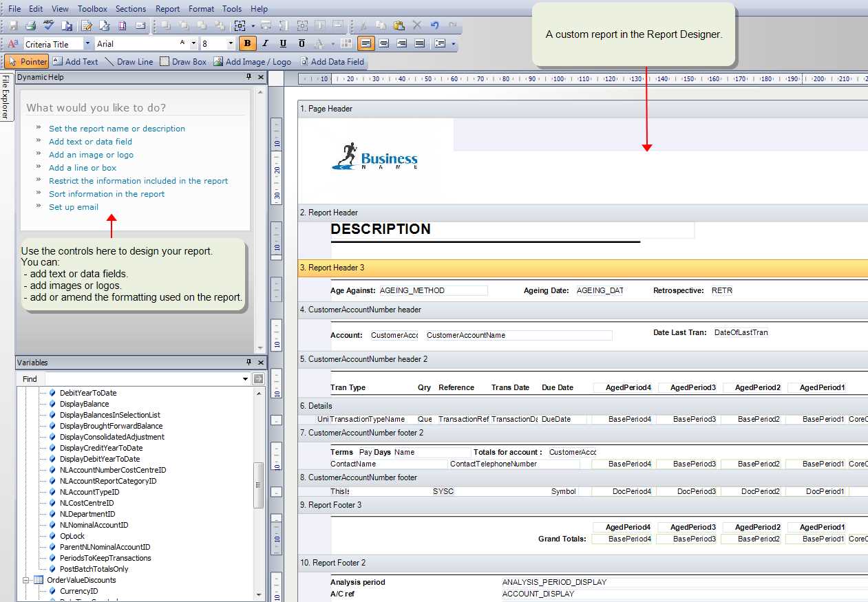Select the DisplayBalance variable
Image resolution: width=868 pixels, height=602 pixels.
click(x=84, y=404)
